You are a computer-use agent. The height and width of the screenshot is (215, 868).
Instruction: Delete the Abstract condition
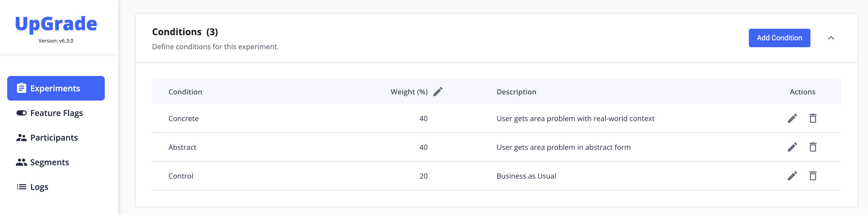point(813,147)
